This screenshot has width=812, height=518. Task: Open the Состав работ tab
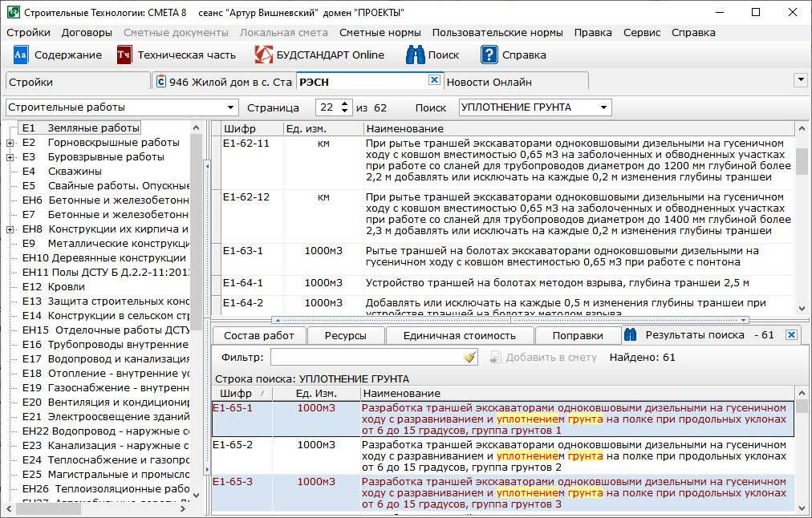click(x=259, y=335)
